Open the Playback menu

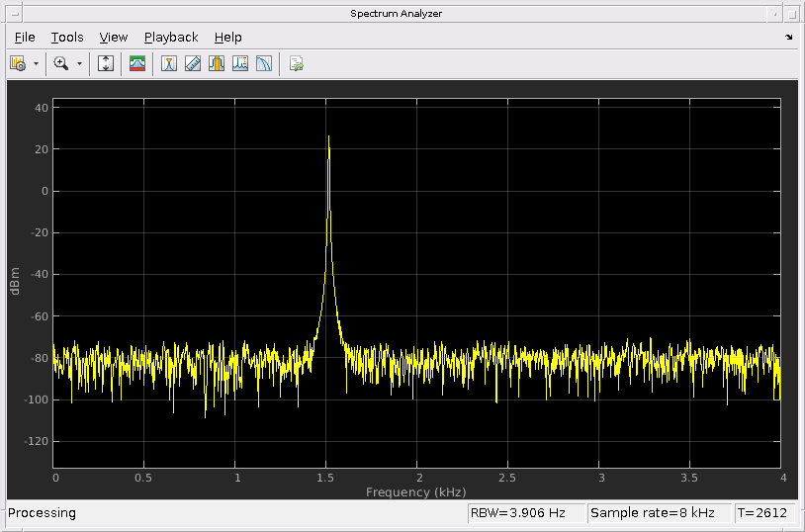[x=171, y=38]
